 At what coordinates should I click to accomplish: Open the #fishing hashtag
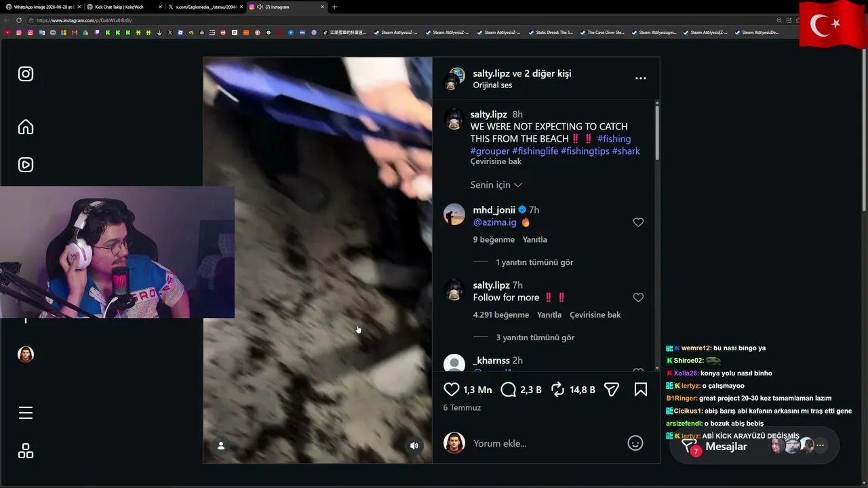614,139
